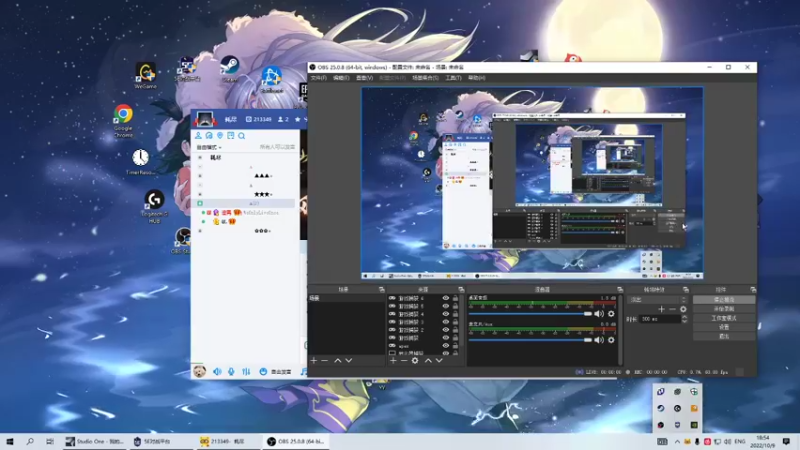Add a new source with the plus icon
This screenshot has width=800, height=450.
pyautogui.click(x=393, y=361)
